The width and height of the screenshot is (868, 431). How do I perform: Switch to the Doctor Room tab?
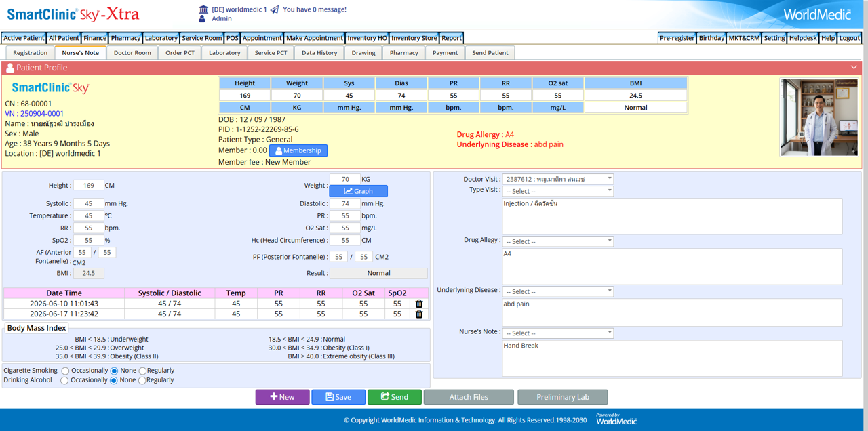point(132,52)
